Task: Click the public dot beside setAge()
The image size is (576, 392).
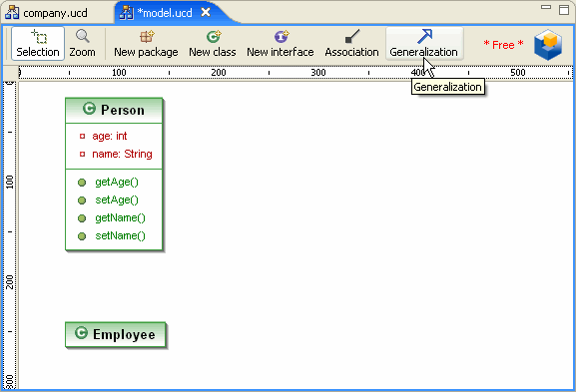Action: coord(82,200)
